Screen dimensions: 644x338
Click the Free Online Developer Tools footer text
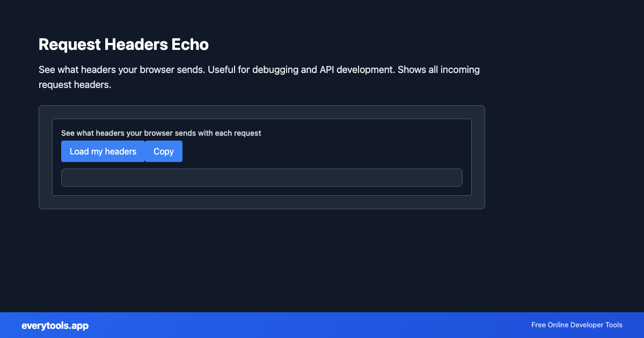coord(576,325)
